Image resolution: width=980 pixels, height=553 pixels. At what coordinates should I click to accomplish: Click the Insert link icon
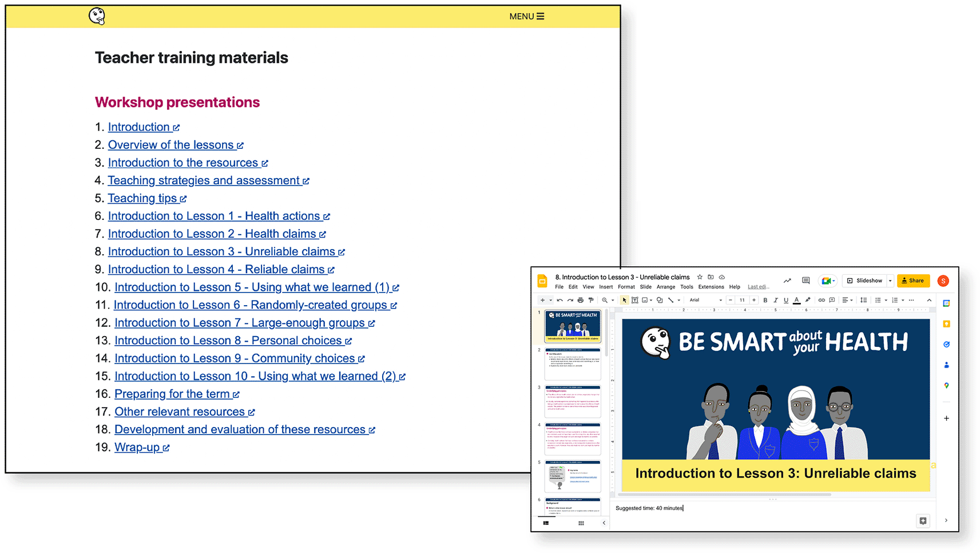tap(822, 300)
